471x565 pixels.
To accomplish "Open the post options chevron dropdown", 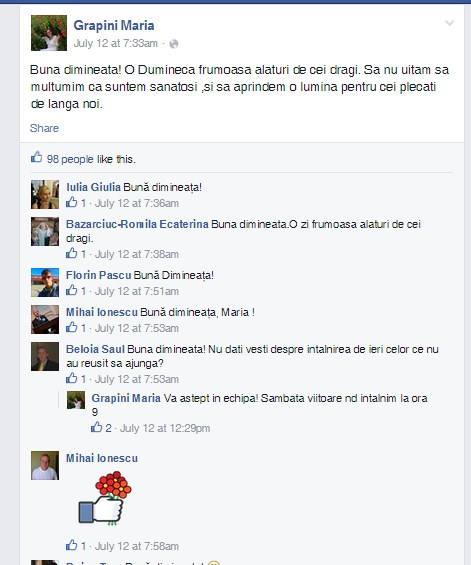I will point(449,23).
